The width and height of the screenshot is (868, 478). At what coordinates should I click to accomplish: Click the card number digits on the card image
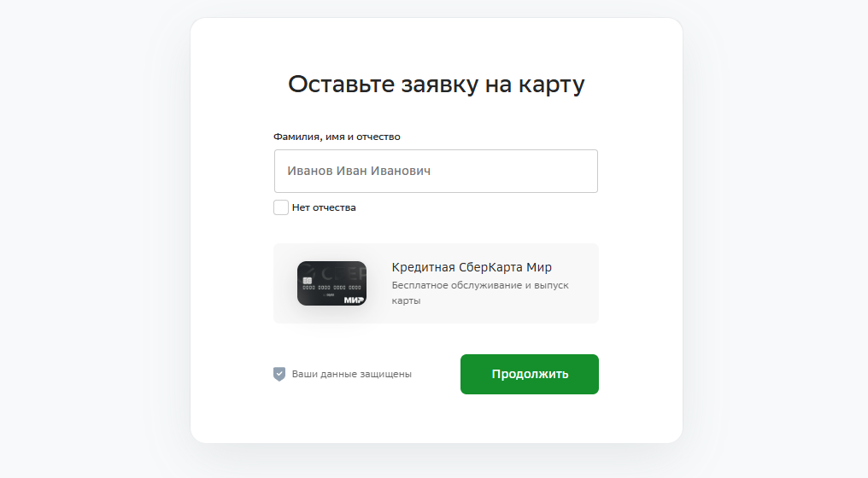331,288
